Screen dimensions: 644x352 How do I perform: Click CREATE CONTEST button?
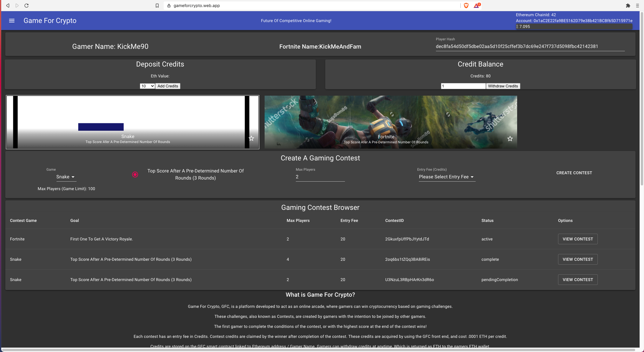point(574,173)
